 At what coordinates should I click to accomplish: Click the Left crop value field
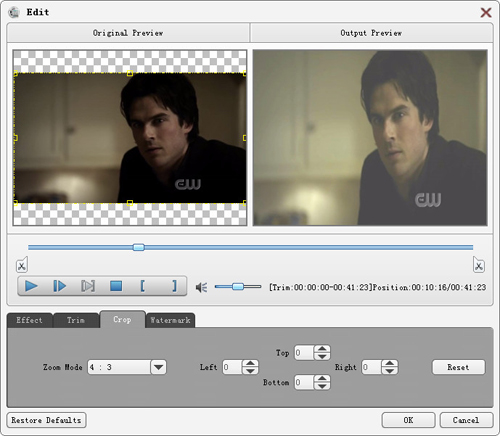coord(232,367)
